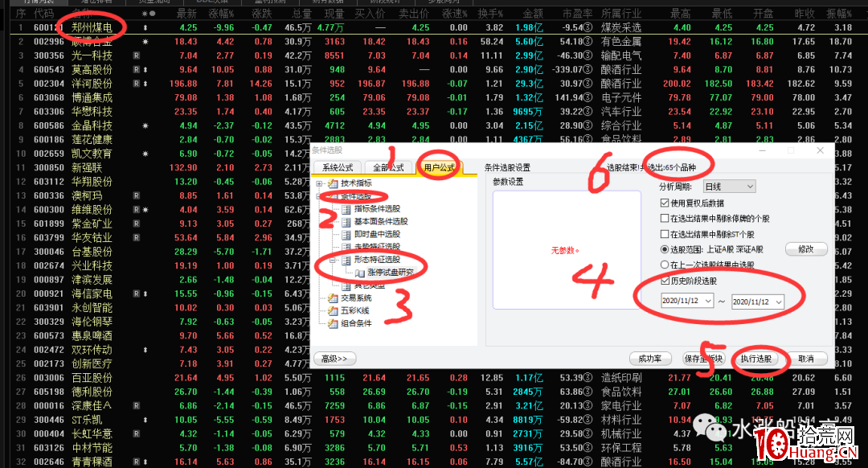Select stock 中材节能 in list
The image size is (868, 468).
(x=92, y=448)
